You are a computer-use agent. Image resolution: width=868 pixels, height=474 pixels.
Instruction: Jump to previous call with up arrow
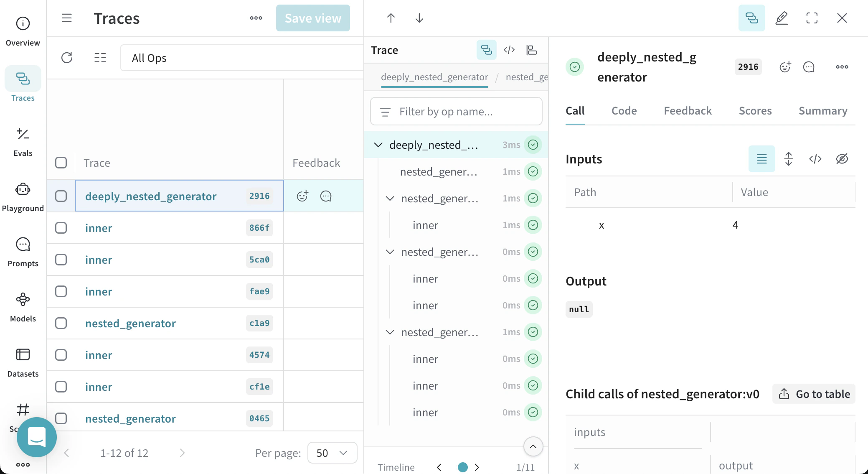point(391,18)
